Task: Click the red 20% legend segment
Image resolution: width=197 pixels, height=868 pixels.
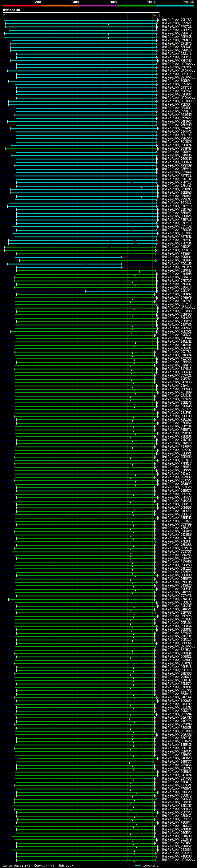Action: click(22, 6)
